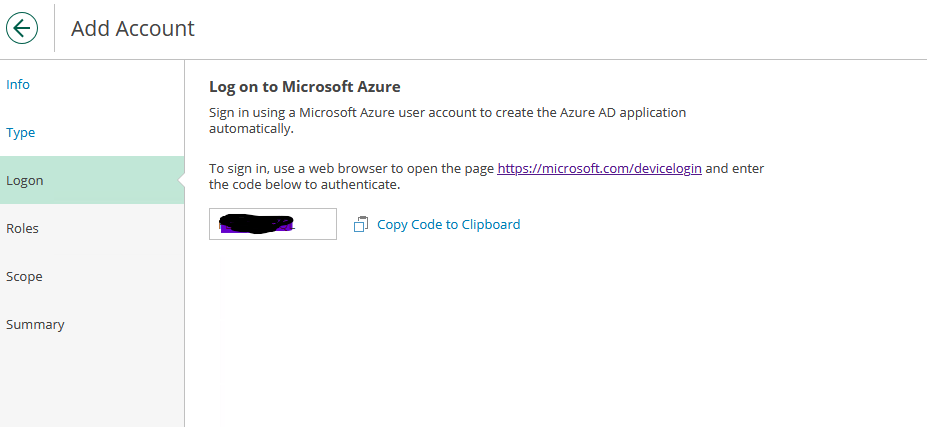Click the Log on to Microsoft Azure heading
The height and width of the screenshot is (427, 927).
tap(304, 87)
